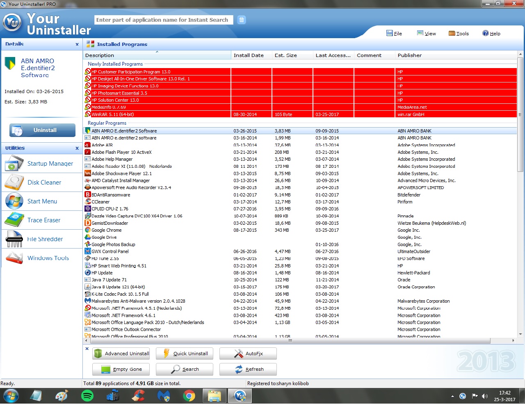
Task: Open the Tools menu
Action: (459, 34)
